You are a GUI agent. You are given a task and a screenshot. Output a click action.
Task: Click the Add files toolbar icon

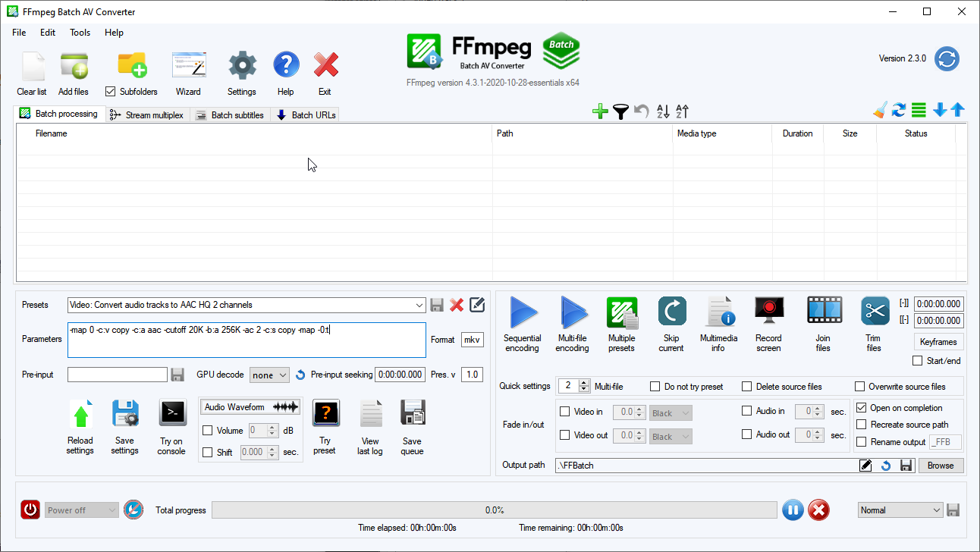click(x=74, y=67)
